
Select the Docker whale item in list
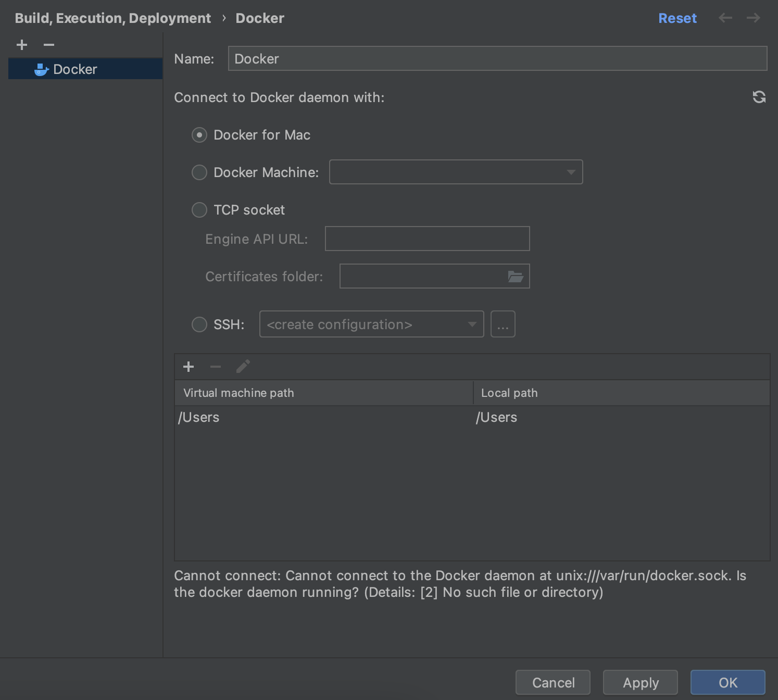coord(85,69)
